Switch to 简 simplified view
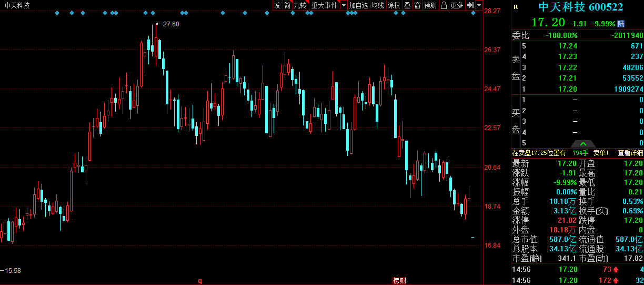 click(x=287, y=5)
